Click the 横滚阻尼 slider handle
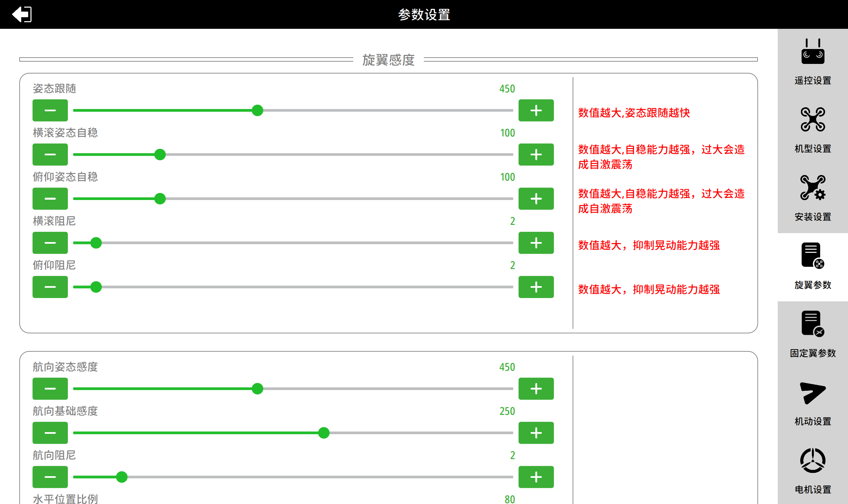Viewport: 848px width, 504px height. [x=96, y=243]
